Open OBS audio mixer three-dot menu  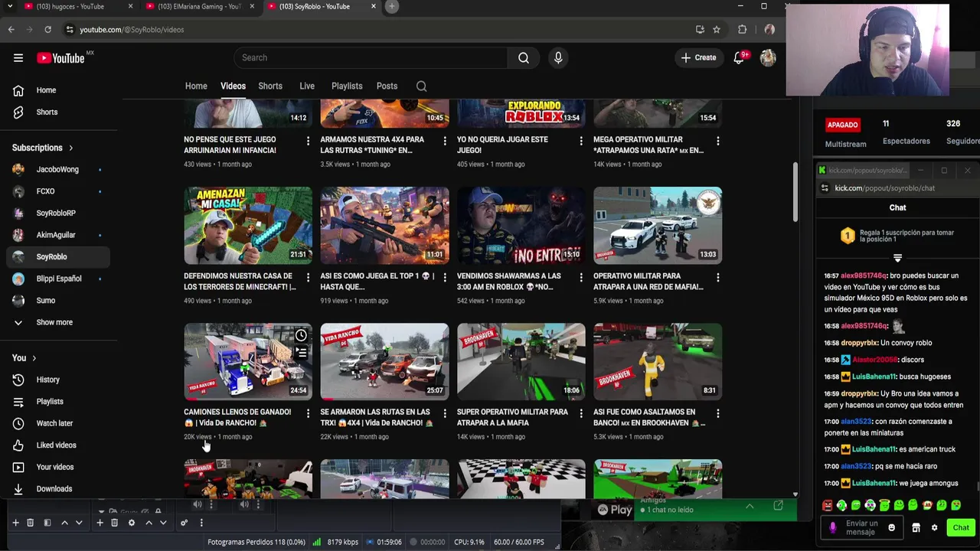tap(201, 523)
